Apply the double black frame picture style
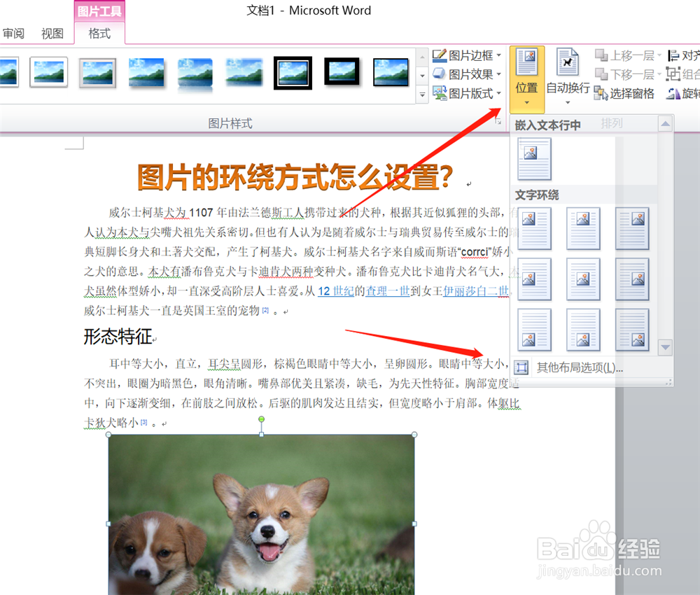Image resolution: width=700 pixels, height=595 pixels. tap(293, 73)
